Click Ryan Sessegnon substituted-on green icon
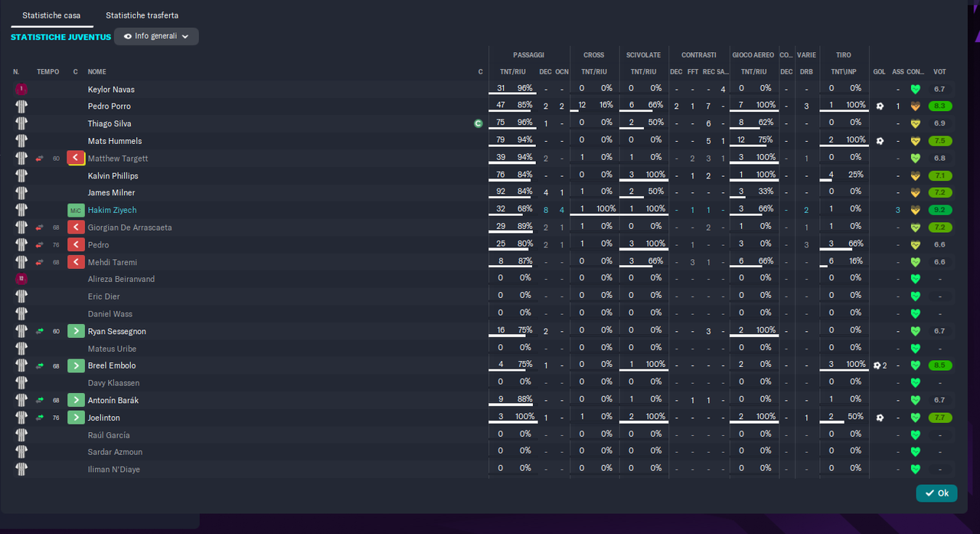The image size is (980, 534). tap(76, 331)
